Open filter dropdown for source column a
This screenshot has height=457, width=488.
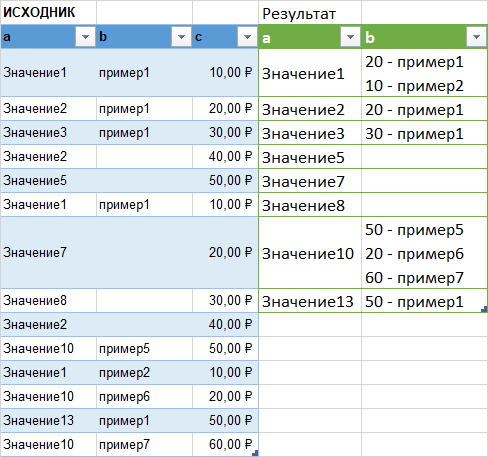click(x=85, y=37)
